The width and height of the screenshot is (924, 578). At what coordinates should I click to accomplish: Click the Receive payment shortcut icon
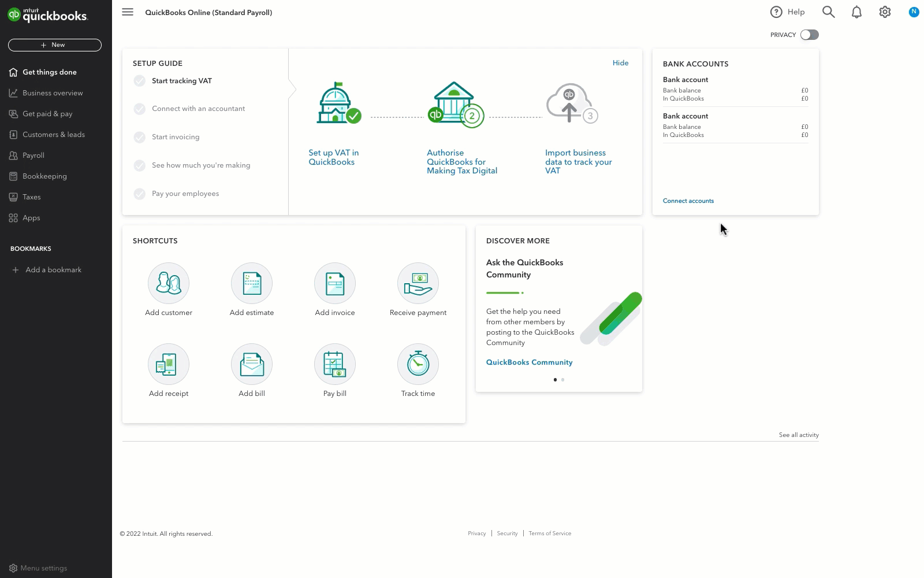click(418, 283)
